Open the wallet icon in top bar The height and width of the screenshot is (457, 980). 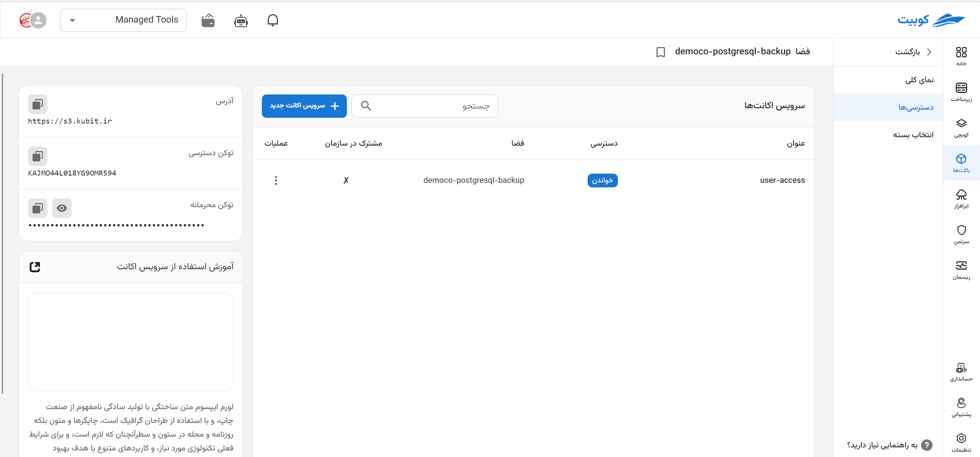tap(208, 20)
